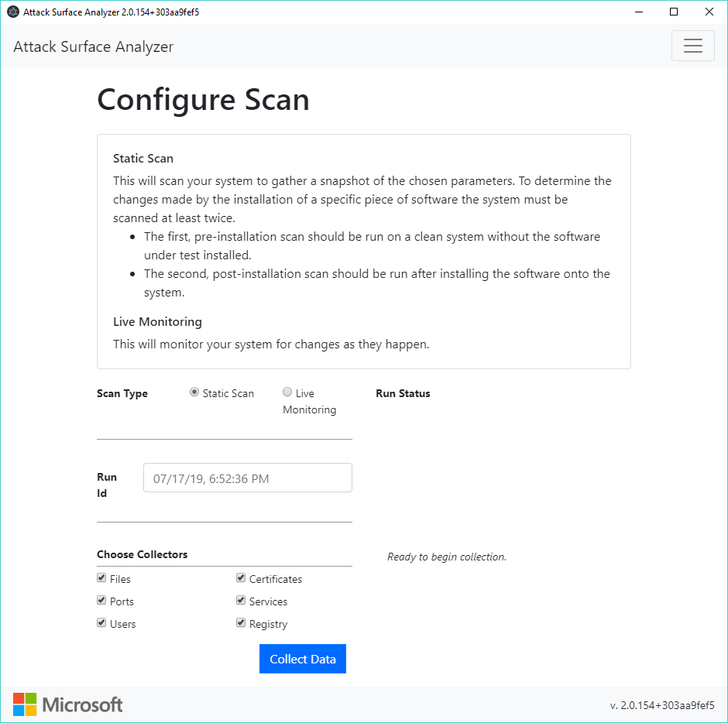The height and width of the screenshot is (723, 728).
Task: Uncheck the Registry collector checkbox
Action: click(241, 623)
